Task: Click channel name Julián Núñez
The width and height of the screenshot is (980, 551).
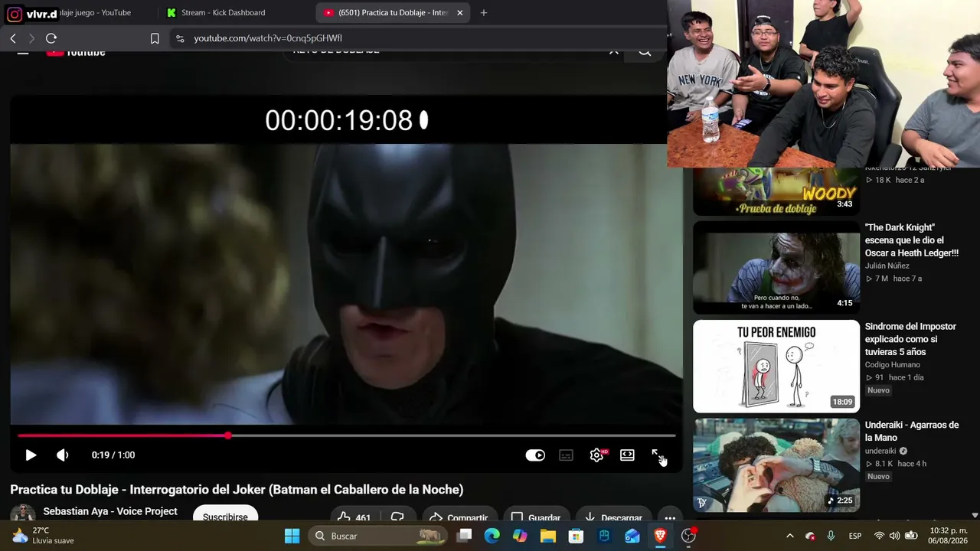Action: (887, 266)
